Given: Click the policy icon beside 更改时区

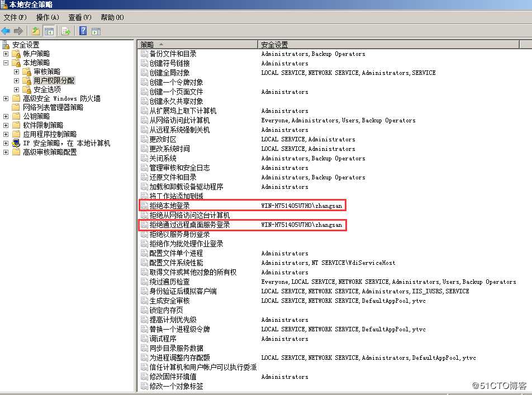Looking at the screenshot, I should 144,139.
